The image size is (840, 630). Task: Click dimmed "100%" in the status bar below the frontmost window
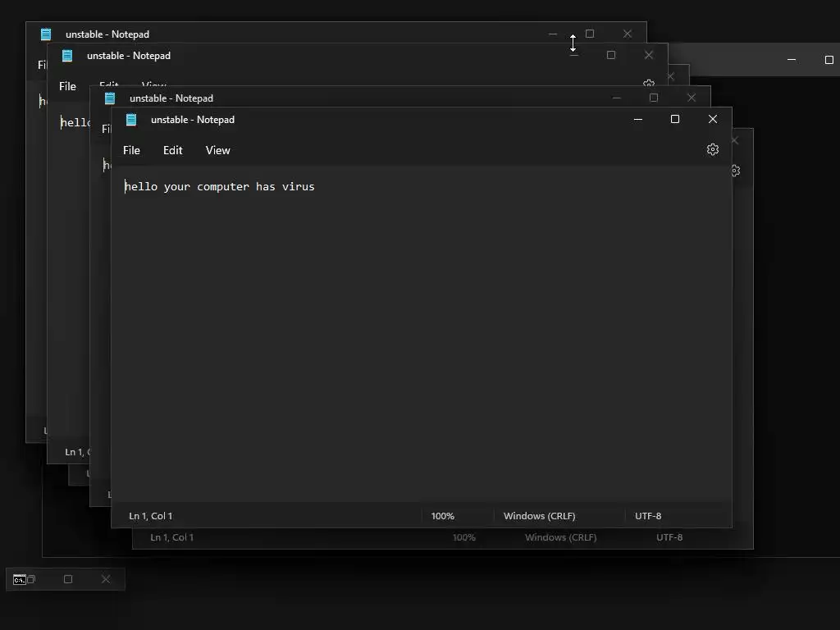tap(464, 537)
